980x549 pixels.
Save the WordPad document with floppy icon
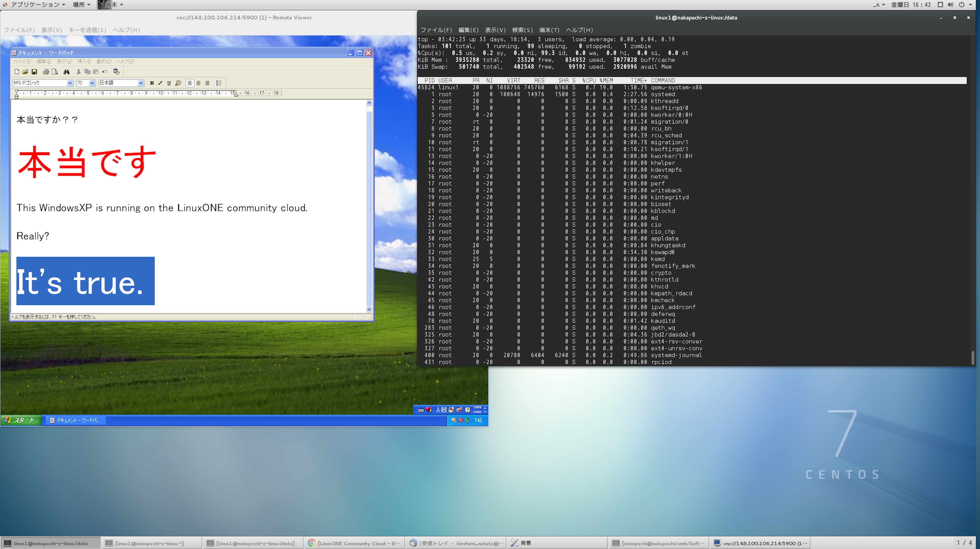(34, 71)
